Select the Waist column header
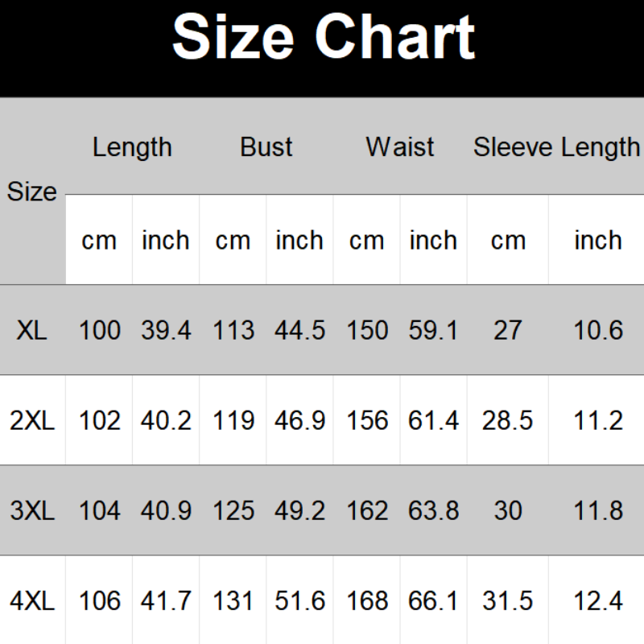 coord(400,147)
